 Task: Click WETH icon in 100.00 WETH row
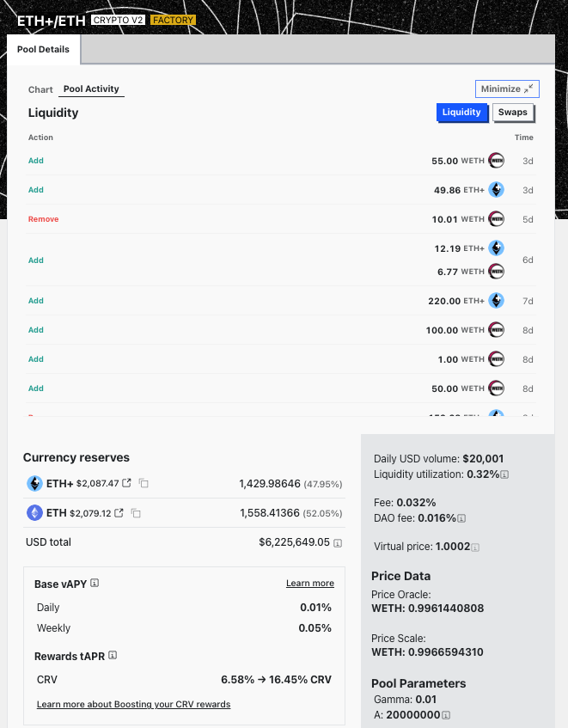(496, 330)
